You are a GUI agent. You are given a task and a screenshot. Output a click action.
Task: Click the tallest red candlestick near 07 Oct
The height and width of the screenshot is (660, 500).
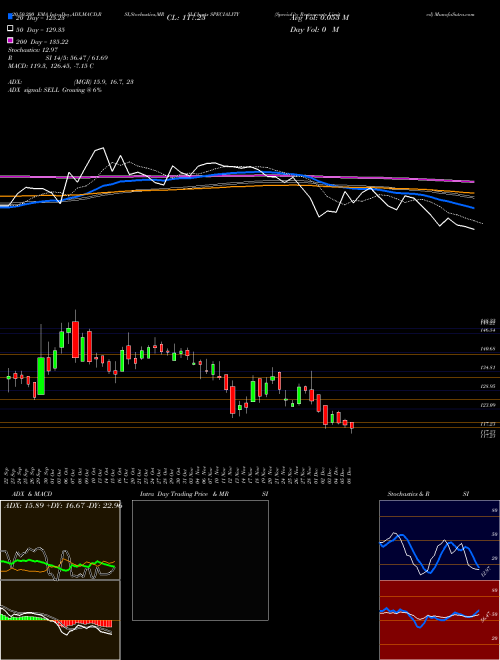(75, 339)
